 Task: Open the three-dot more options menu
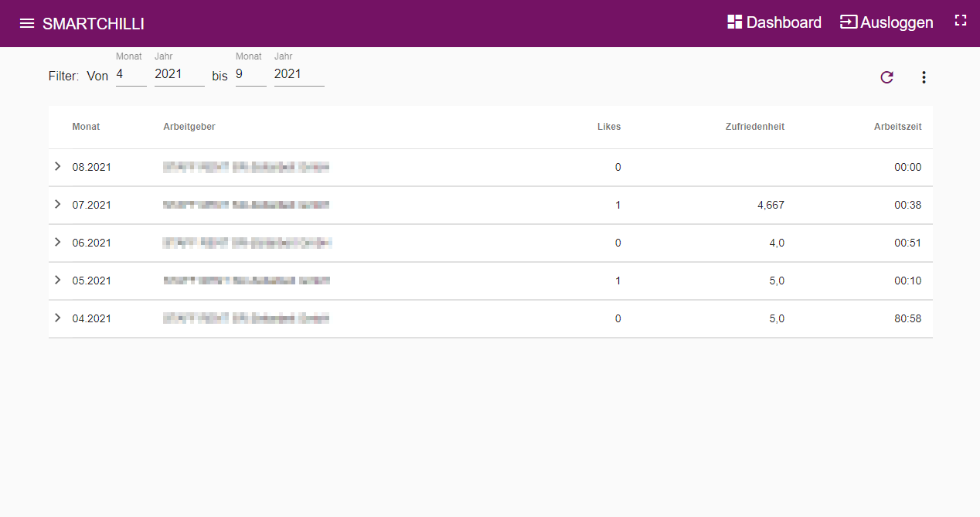click(923, 77)
